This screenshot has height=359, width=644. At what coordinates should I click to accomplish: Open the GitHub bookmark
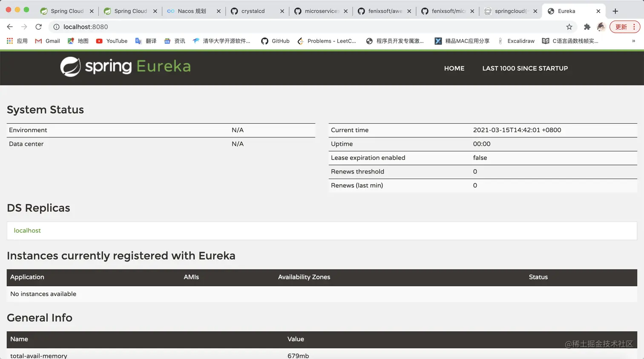pyautogui.click(x=276, y=41)
